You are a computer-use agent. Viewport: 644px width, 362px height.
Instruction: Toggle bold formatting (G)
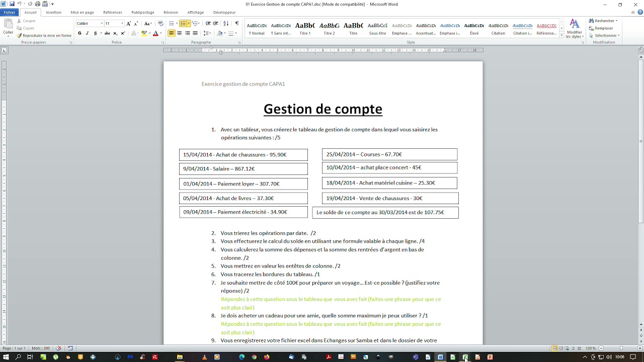pyautogui.click(x=79, y=33)
